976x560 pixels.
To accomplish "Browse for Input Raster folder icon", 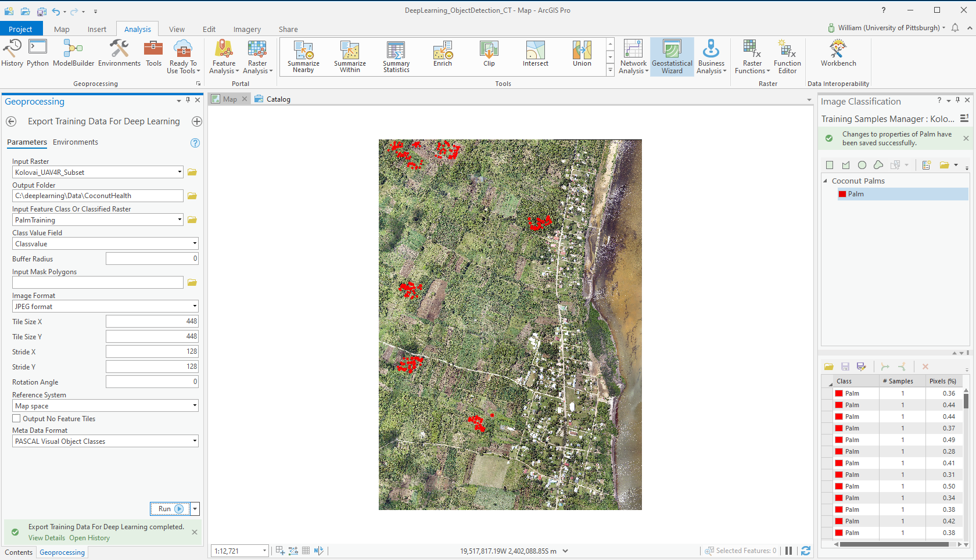I will pos(192,172).
